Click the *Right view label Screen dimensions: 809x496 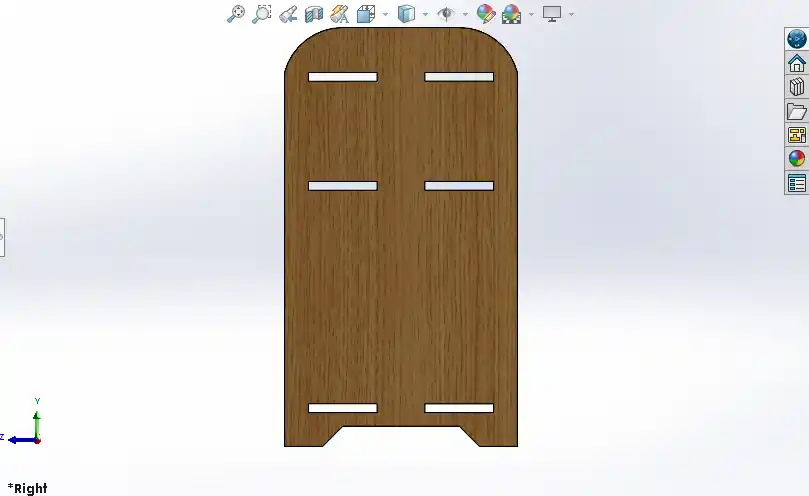27,488
